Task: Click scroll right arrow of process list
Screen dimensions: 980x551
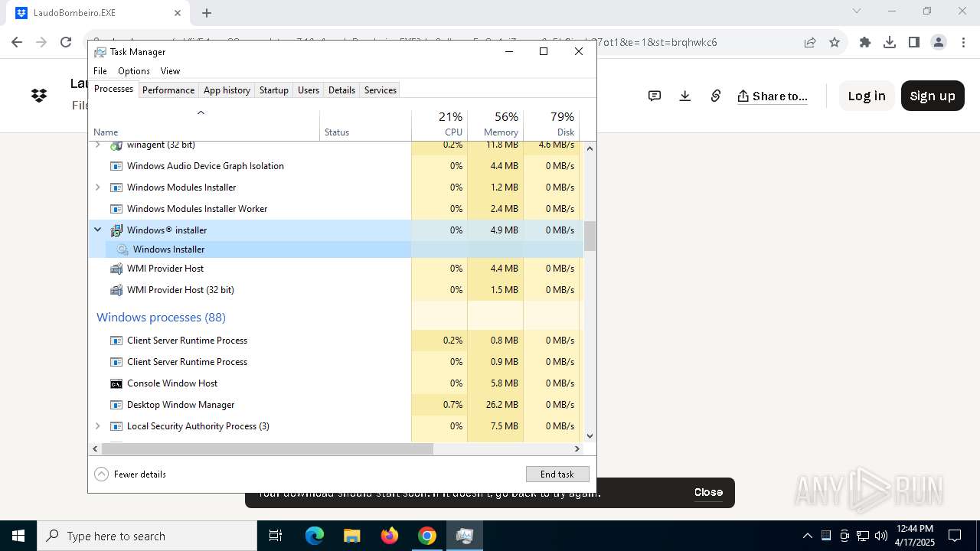Action: click(577, 449)
